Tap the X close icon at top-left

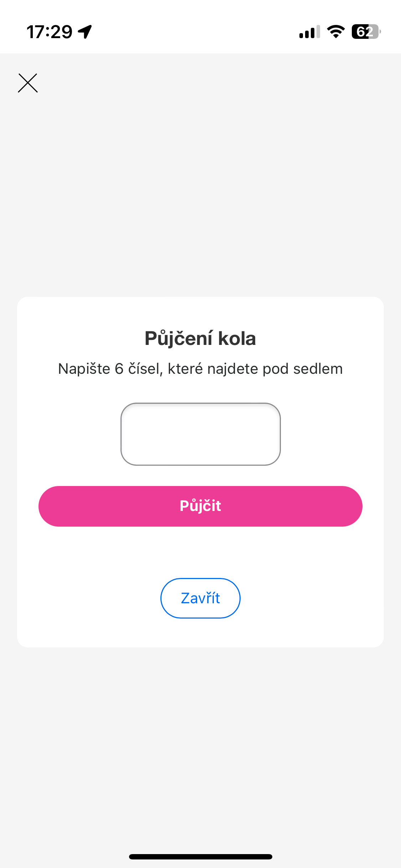pyautogui.click(x=28, y=83)
